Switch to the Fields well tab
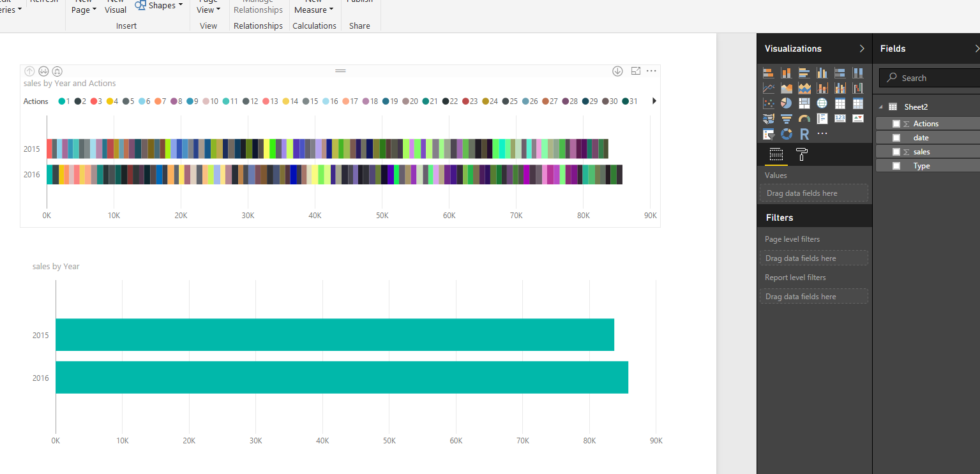The width and height of the screenshot is (980, 474). click(x=776, y=154)
